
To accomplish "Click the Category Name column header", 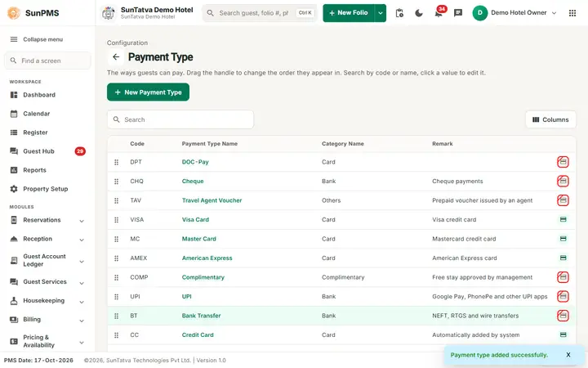I will (343, 144).
